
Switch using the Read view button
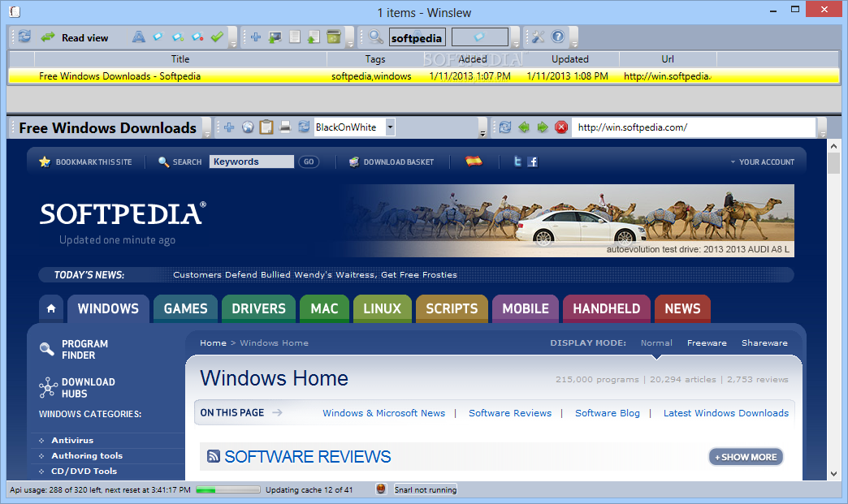(x=75, y=37)
